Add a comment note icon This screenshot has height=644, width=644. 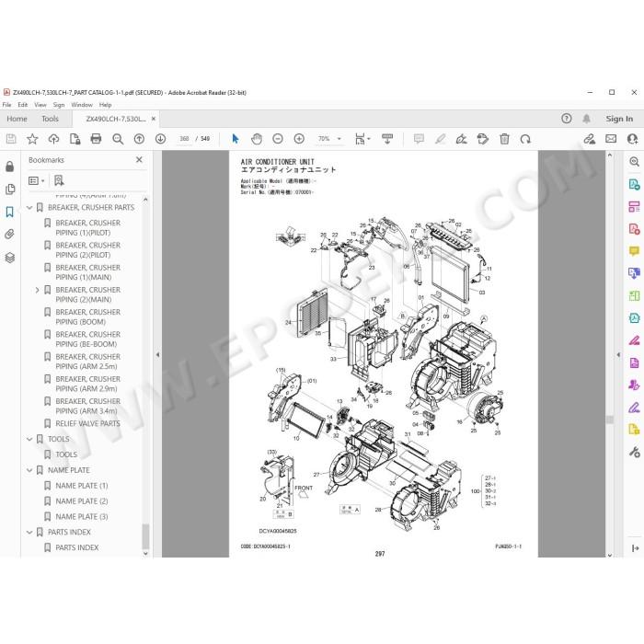(x=419, y=139)
